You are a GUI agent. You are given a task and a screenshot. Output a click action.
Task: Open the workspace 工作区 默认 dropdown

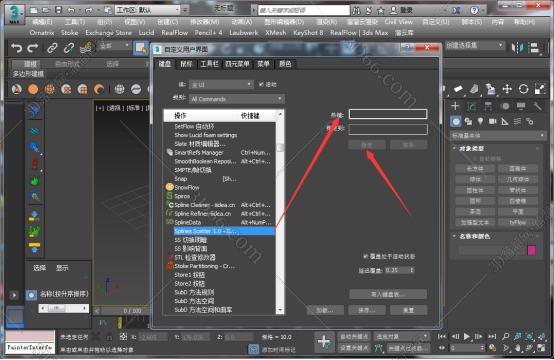click(148, 10)
